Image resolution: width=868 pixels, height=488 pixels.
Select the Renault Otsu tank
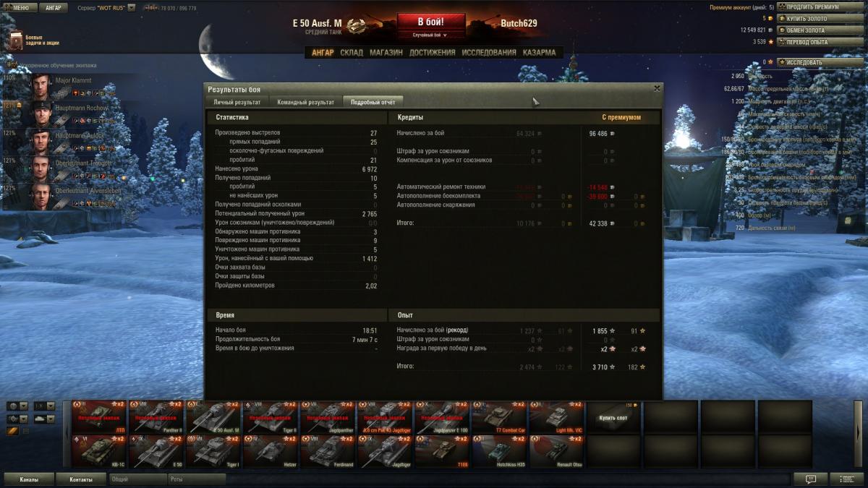[x=556, y=452]
